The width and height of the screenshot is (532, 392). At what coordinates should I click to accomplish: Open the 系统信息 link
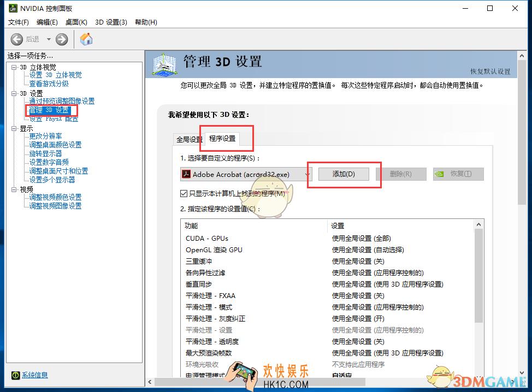pos(35,375)
